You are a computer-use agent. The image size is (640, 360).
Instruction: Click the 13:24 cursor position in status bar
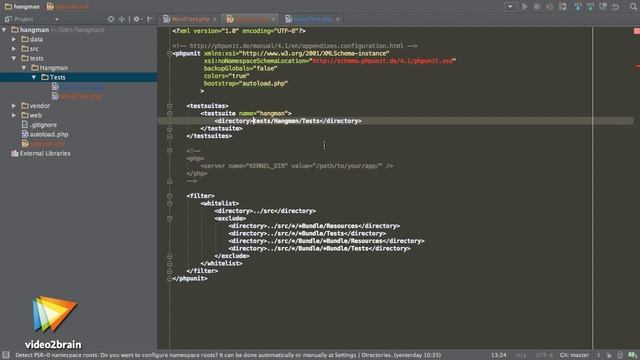click(498, 355)
